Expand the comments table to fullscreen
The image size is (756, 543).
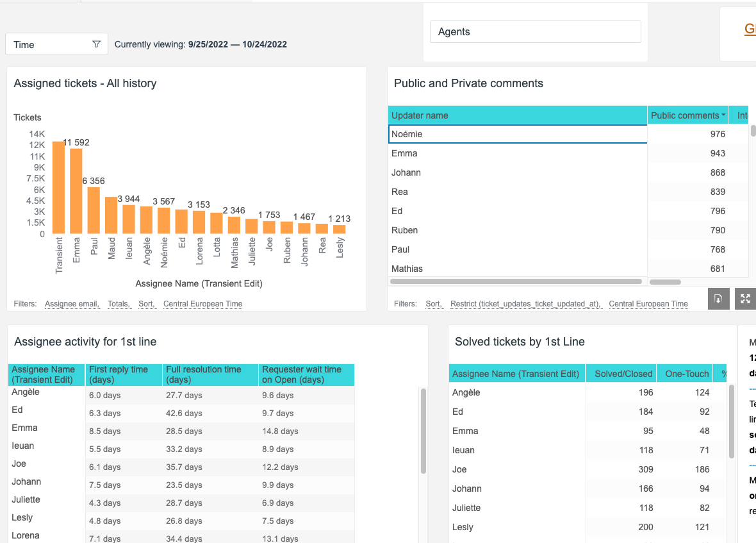coord(745,298)
